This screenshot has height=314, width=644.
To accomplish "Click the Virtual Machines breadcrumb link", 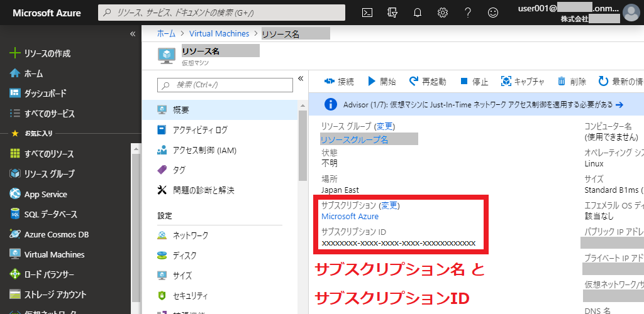I will click(x=219, y=34).
